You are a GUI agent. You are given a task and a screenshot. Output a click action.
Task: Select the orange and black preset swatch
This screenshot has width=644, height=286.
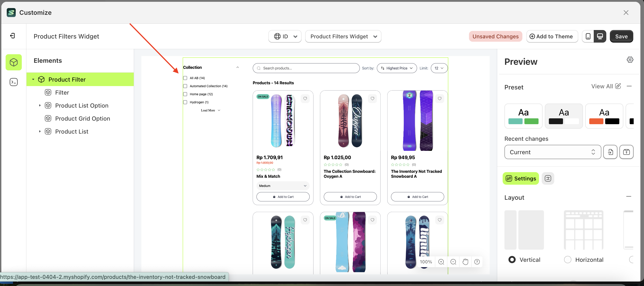click(x=604, y=116)
